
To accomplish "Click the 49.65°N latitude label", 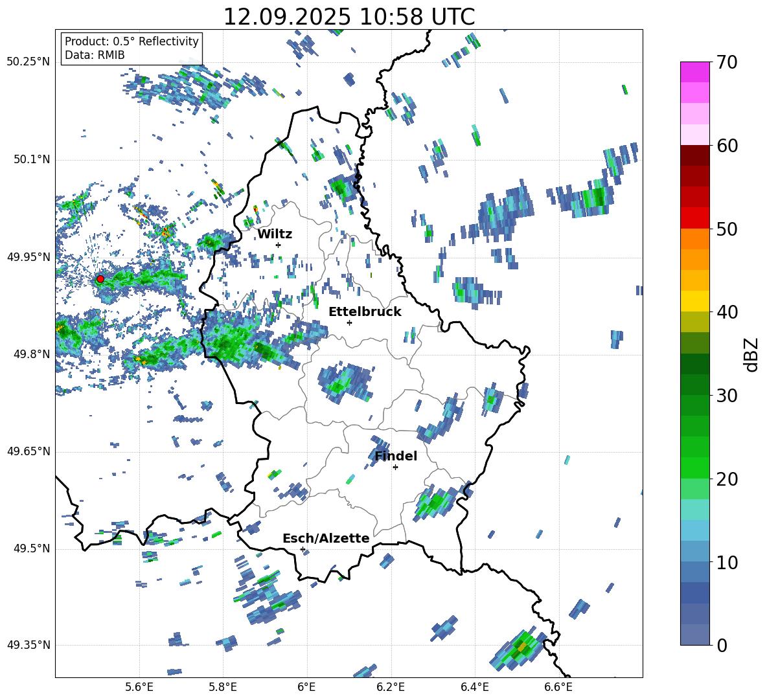I will 29,451.
